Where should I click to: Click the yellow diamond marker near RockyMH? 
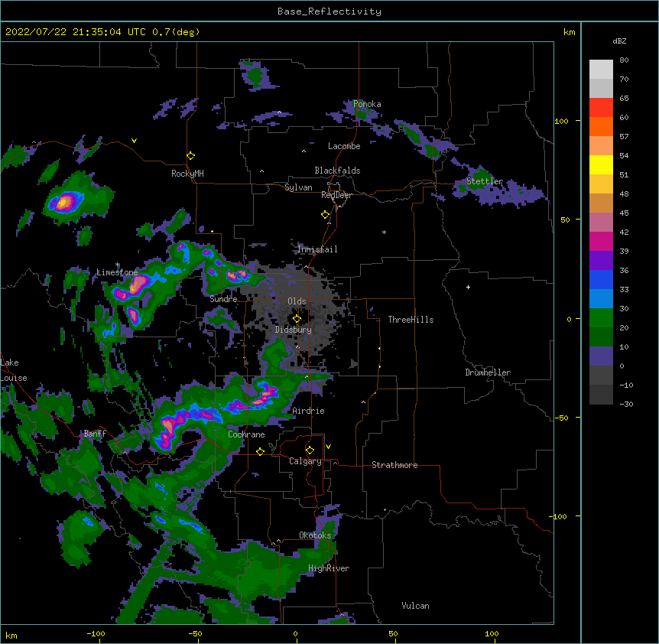(x=191, y=156)
